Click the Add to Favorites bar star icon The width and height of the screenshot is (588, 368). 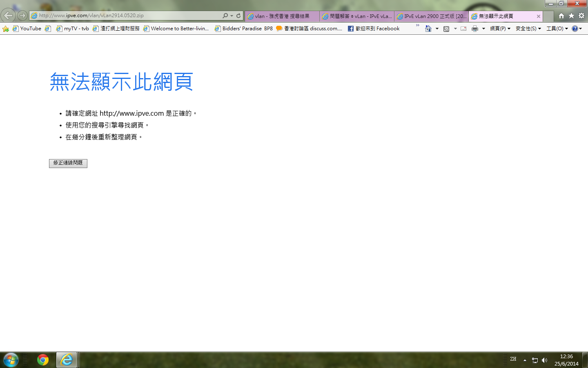coord(6,29)
